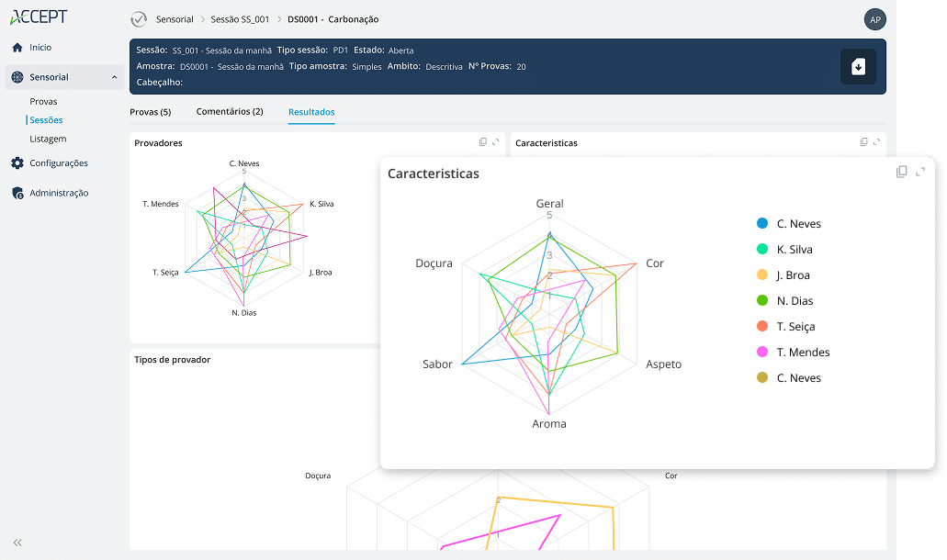Open Configurações in the sidebar
This screenshot has width=947, height=560.
[x=58, y=163]
